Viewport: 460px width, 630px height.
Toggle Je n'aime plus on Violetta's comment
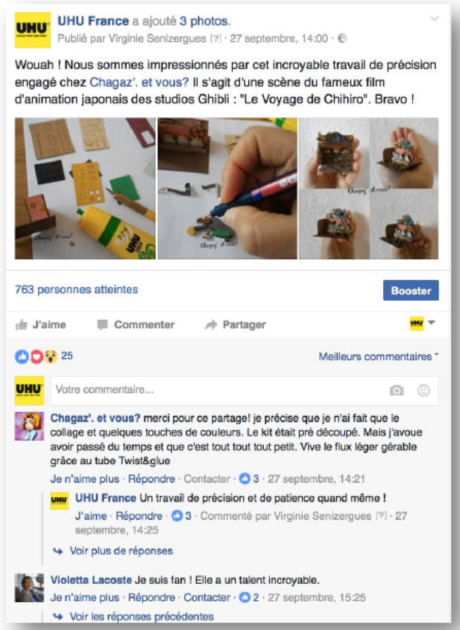[85, 597]
